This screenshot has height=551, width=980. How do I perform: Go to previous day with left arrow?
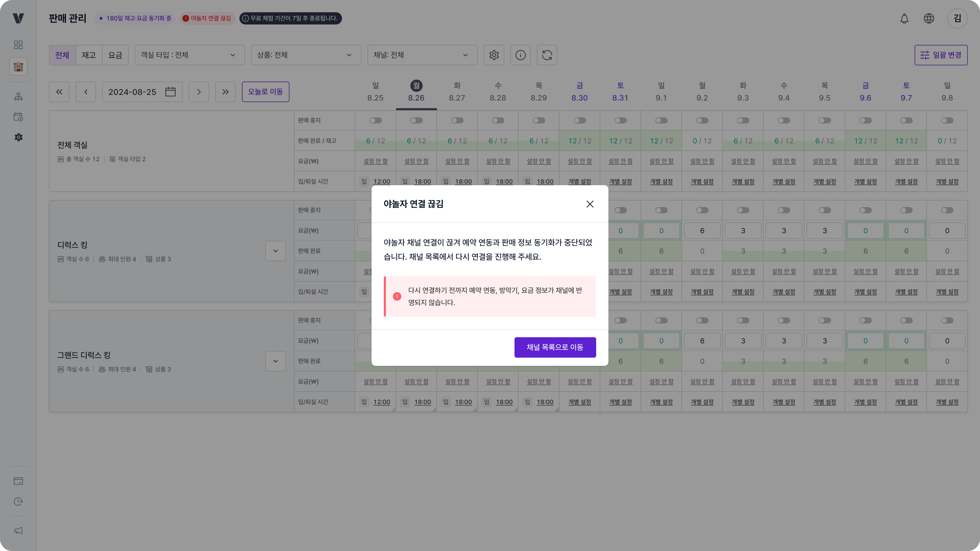85,92
